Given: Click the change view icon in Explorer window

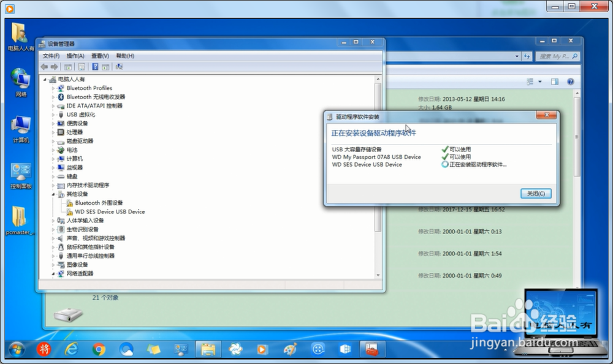Looking at the screenshot, I should coord(530,82).
